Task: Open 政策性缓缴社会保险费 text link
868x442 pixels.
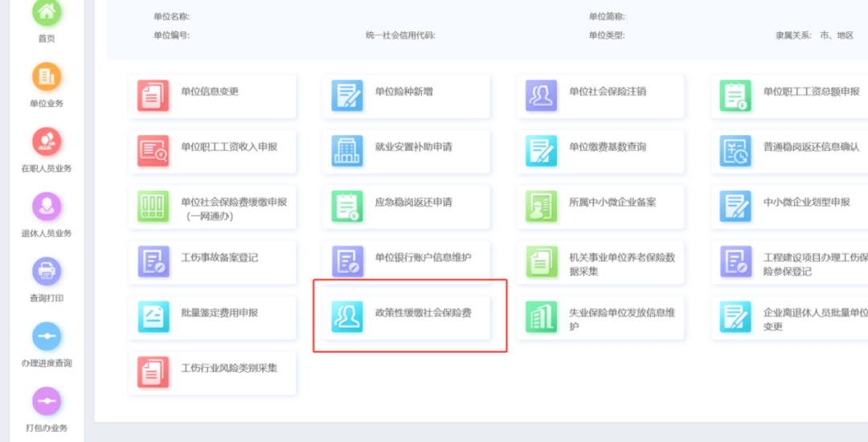Action: [x=424, y=313]
